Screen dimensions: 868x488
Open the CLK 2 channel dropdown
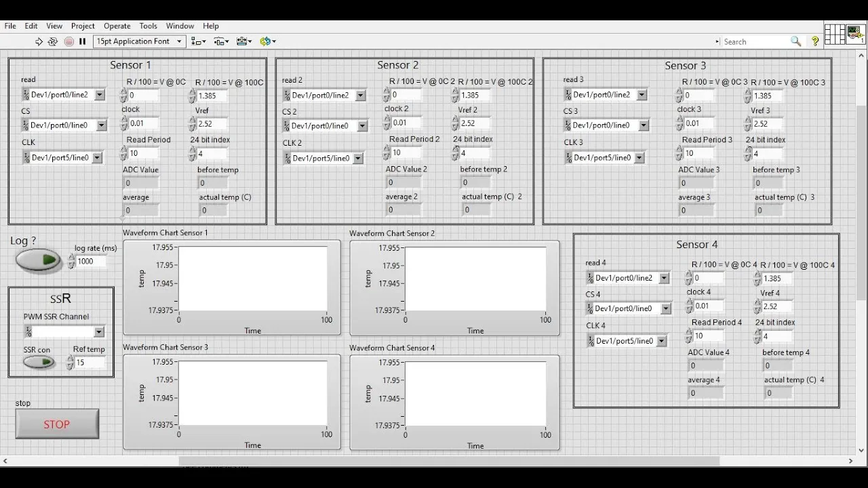pos(358,159)
